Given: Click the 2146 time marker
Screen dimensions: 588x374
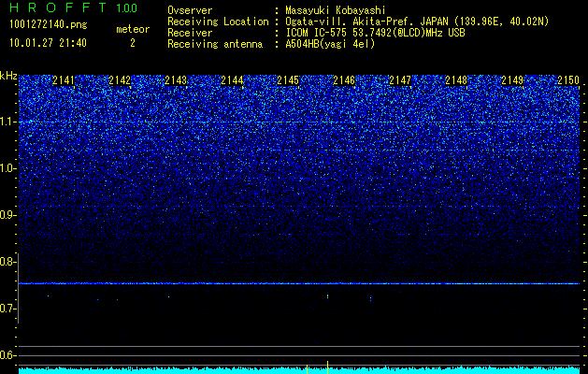Looking at the screenshot, I should [344, 80].
